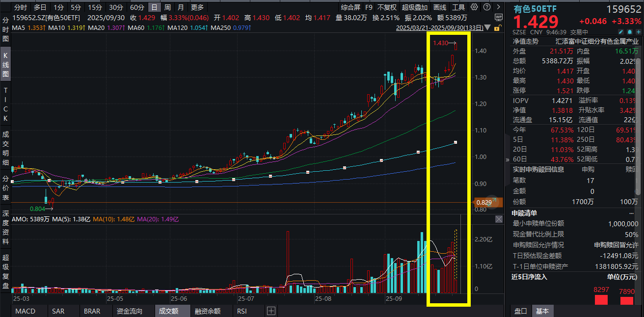The width and height of the screenshot is (644, 317).
Task: Click the F9 button in the toolbar
Action: [369, 7]
